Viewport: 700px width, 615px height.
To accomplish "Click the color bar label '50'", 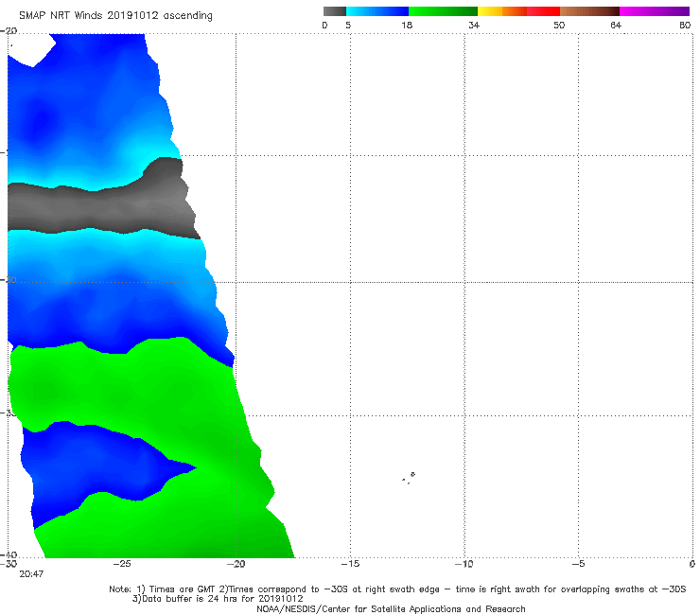I will click(x=559, y=25).
